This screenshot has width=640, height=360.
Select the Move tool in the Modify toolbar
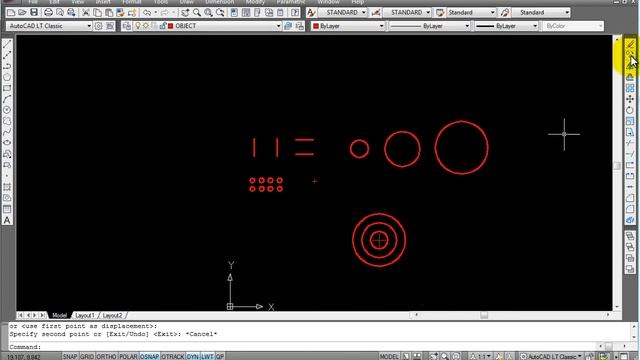click(630, 99)
